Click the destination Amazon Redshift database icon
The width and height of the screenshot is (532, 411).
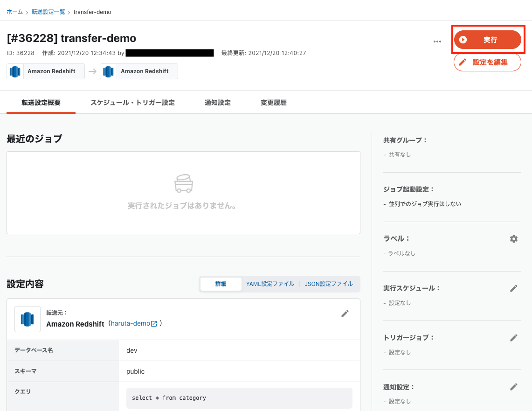pyautogui.click(x=108, y=71)
